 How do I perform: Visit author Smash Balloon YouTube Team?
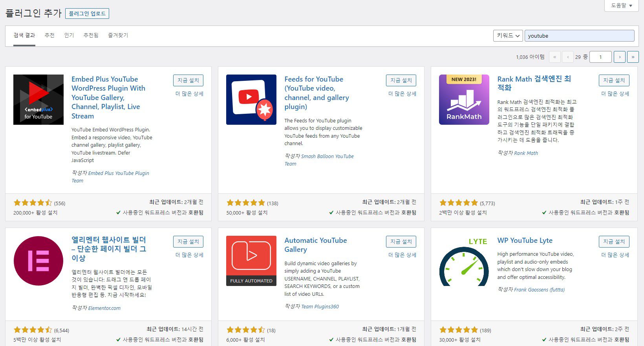[x=319, y=160]
